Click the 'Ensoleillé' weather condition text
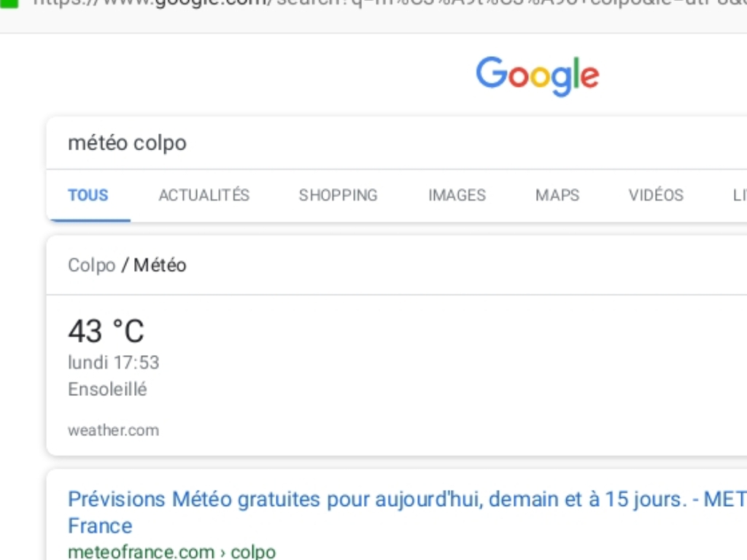Screen dimensions: 747x560 pyautogui.click(x=107, y=389)
